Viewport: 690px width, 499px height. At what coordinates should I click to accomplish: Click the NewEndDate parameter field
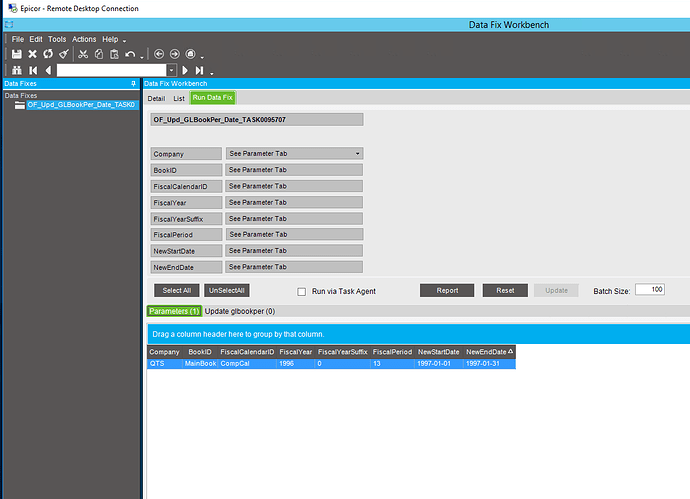294,267
